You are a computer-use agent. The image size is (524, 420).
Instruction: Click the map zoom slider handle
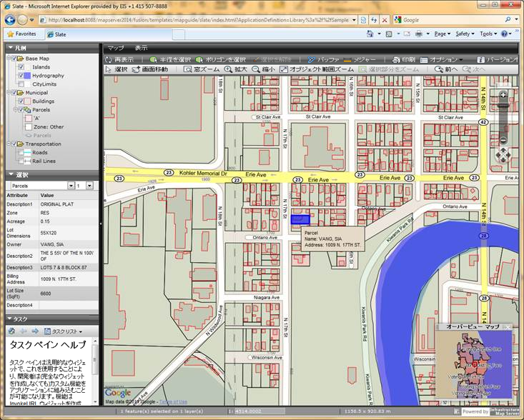click(503, 106)
